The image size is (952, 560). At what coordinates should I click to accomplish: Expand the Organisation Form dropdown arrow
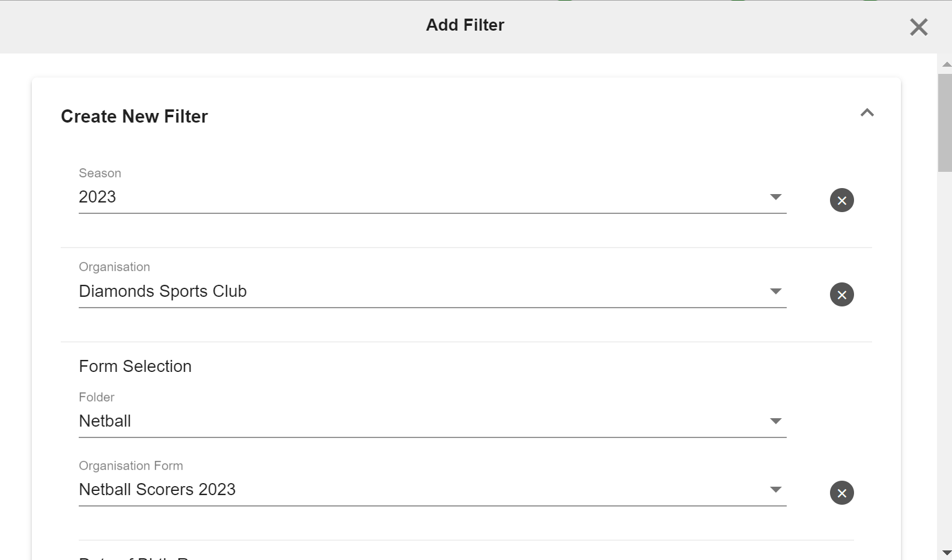(x=775, y=490)
